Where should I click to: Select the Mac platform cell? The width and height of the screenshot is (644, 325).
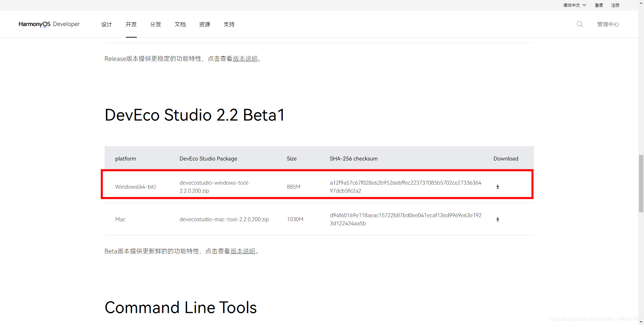coord(120,219)
